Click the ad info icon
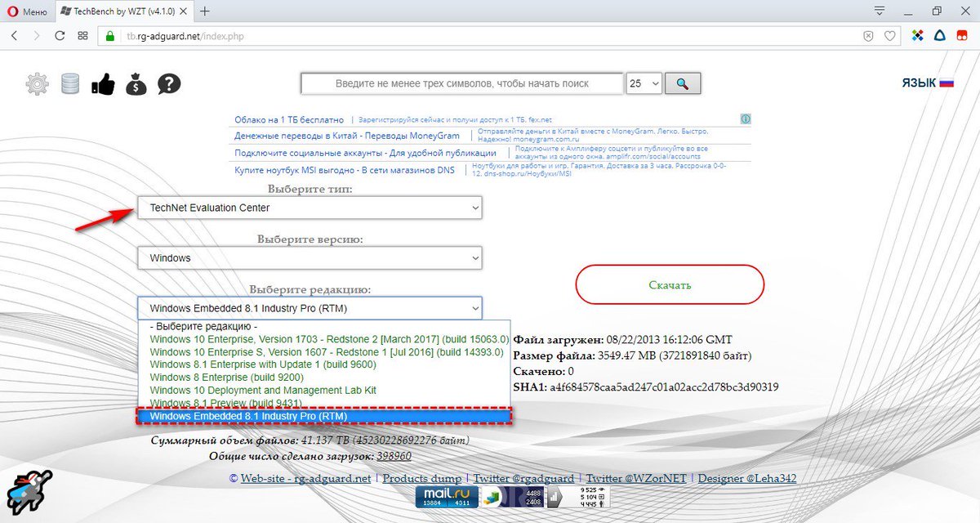The width and height of the screenshot is (980, 523). 746,118
